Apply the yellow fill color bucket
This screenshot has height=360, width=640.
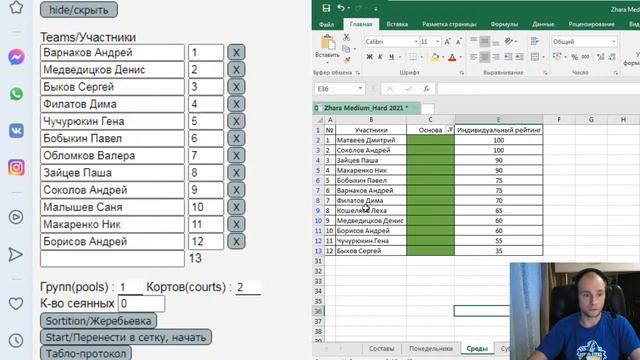point(435,57)
